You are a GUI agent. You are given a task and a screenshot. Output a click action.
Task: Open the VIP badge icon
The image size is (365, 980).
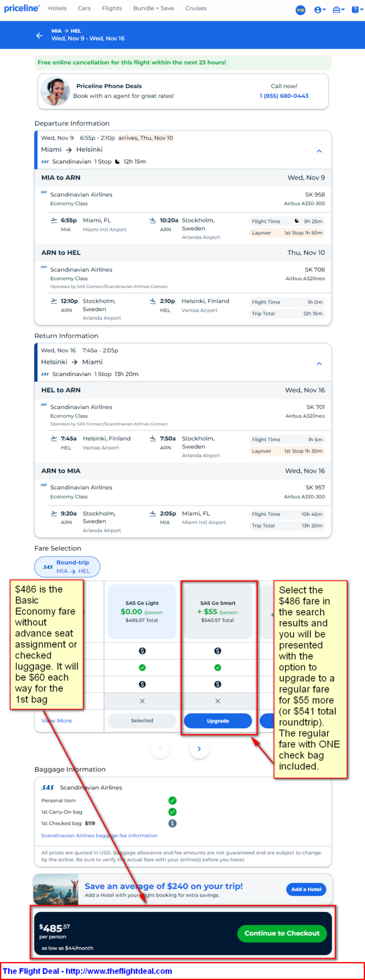coord(301,10)
